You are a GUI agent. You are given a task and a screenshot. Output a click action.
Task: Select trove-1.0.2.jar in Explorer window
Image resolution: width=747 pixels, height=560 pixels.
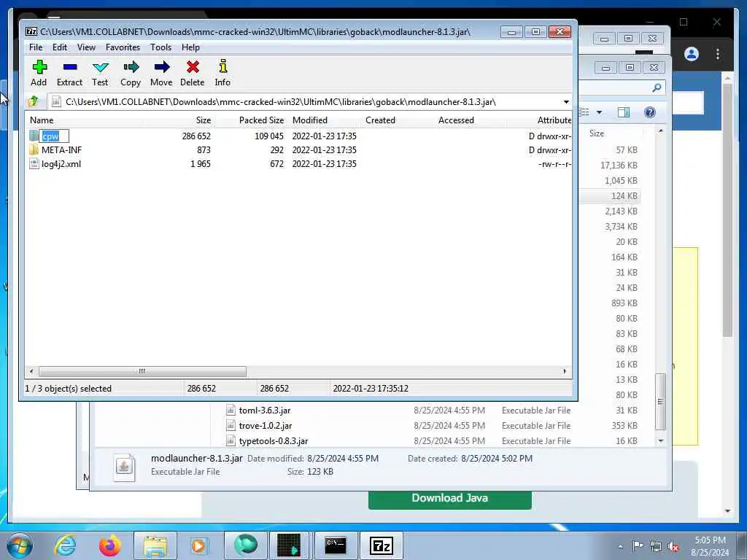click(266, 425)
